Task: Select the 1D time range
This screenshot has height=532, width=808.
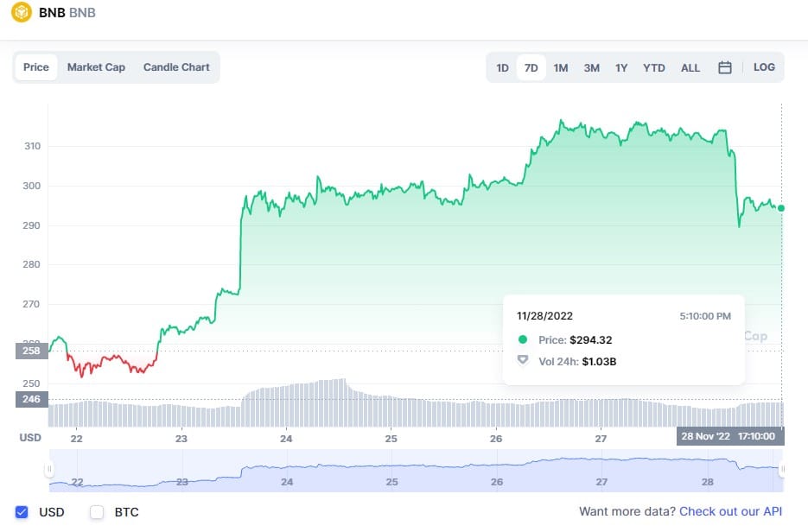Action: pos(502,67)
